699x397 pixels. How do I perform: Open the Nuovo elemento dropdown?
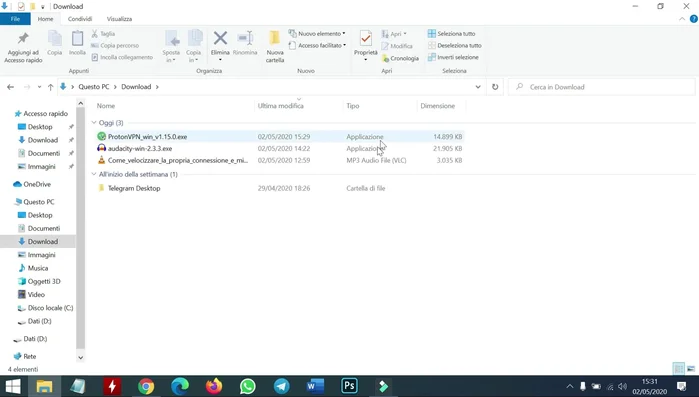317,33
